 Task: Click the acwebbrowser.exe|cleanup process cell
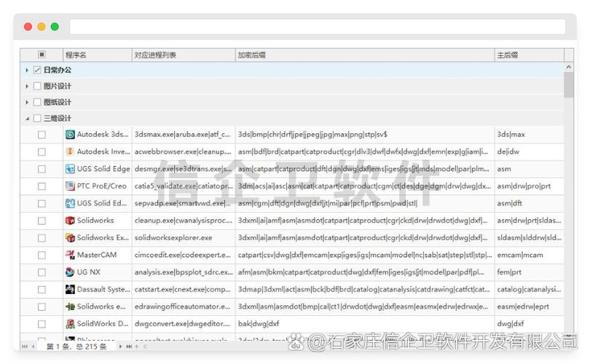184,151
